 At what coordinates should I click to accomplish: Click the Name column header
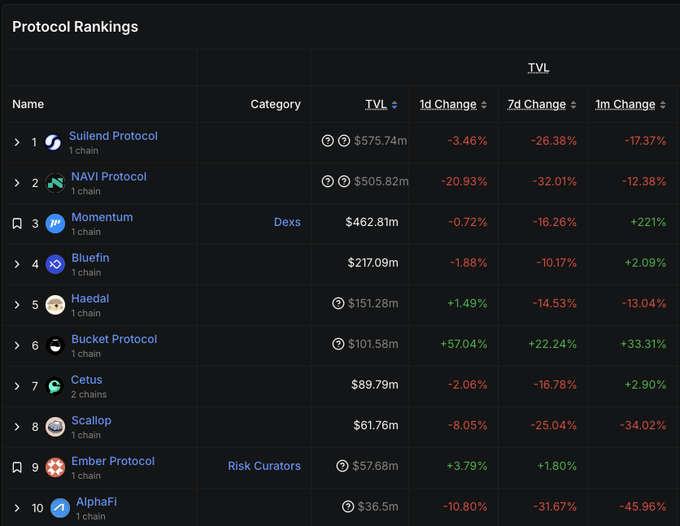pos(28,104)
